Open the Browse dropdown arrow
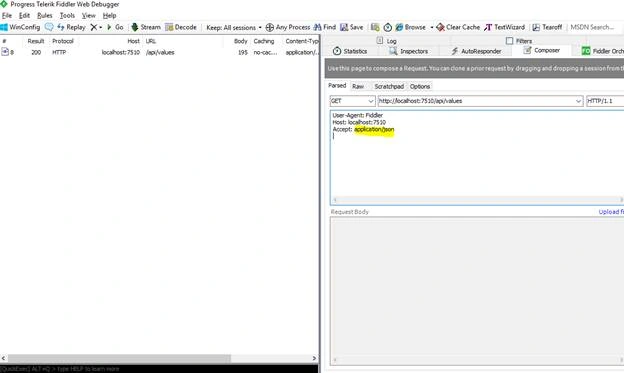This screenshot has width=624, height=373. (x=432, y=27)
